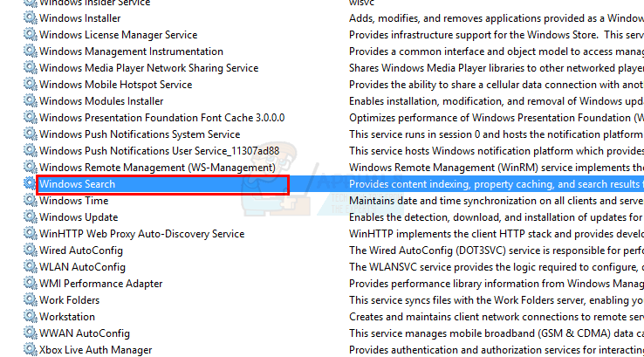Click gear icon next to Windows Time

click(30, 200)
